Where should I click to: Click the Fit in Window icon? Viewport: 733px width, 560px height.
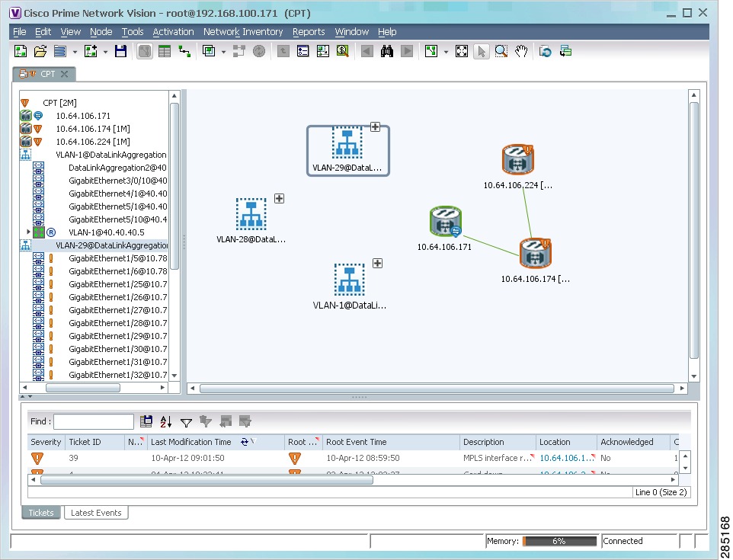pos(462,51)
